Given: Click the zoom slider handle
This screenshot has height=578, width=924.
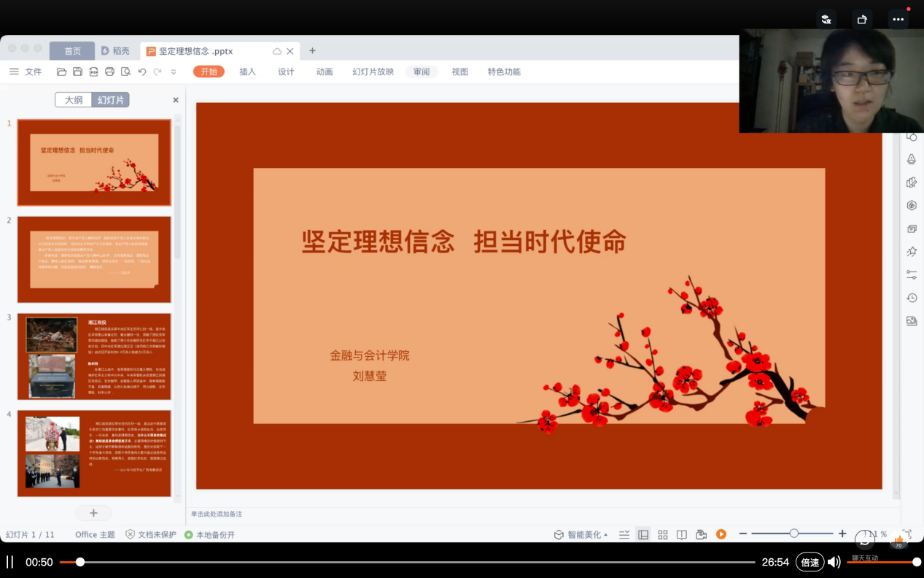Looking at the screenshot, I should click(793, 533).
